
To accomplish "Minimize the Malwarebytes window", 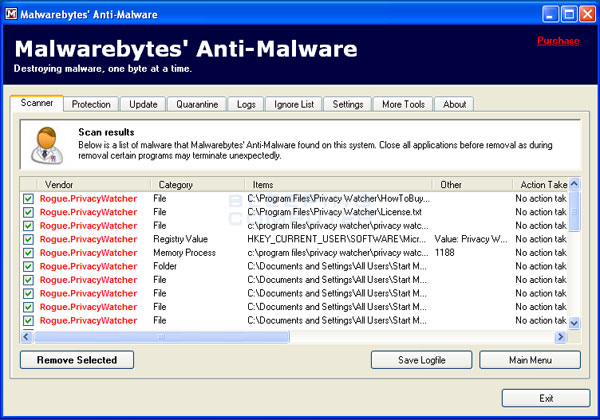I will [551, 15].
